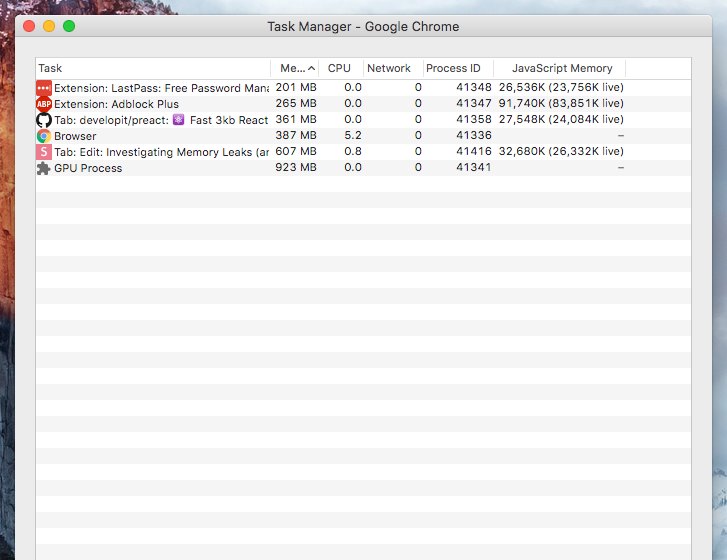This screenshot has width=727, height=560.
Task: Click the Task Manager - Google Chrome title bar
Action: tap(363, 26)
